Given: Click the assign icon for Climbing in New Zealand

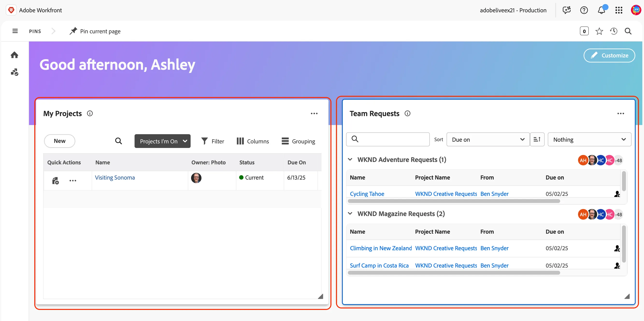Looking at the screenshot, I should point(617,248).
